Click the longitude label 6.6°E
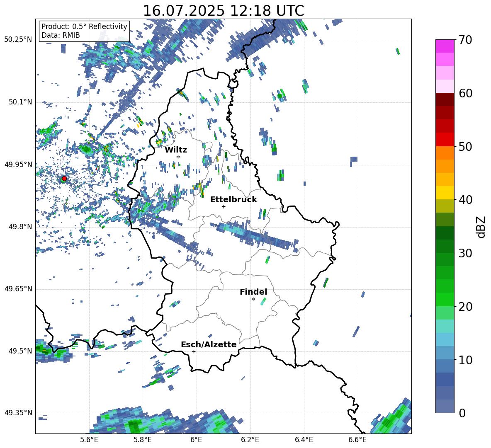The width and height of the screenshot is (491, 448). point(357,440)
